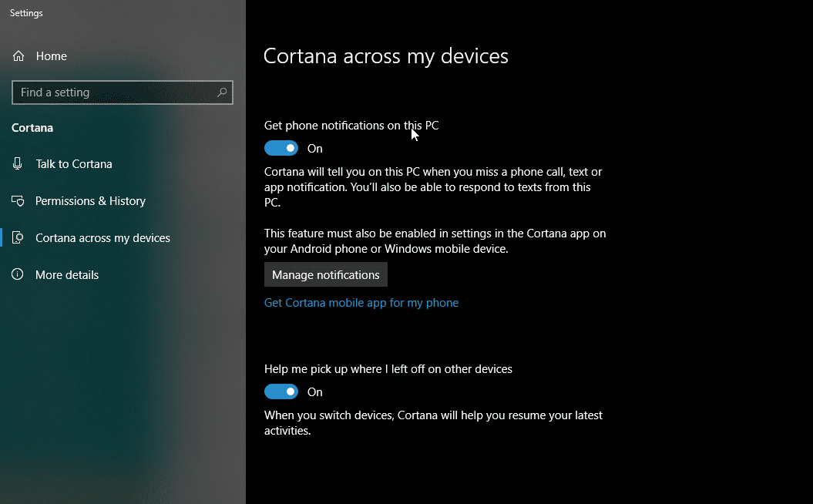Click the Settings window title text
Viewport: 813px width, 504px height.
[26, 13]
